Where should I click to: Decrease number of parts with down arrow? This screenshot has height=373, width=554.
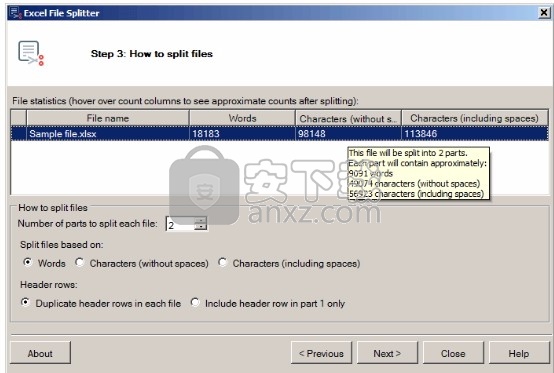[x=200, y=227]
